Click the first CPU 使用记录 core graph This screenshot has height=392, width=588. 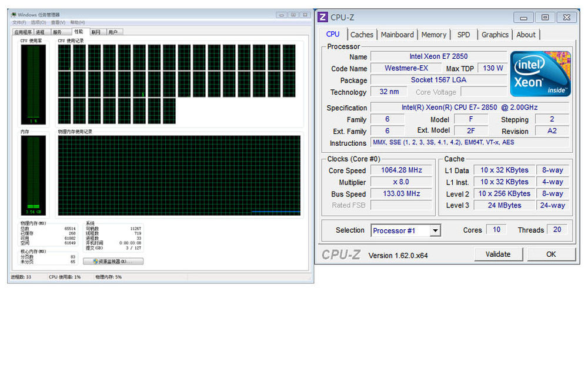point(65,58)
